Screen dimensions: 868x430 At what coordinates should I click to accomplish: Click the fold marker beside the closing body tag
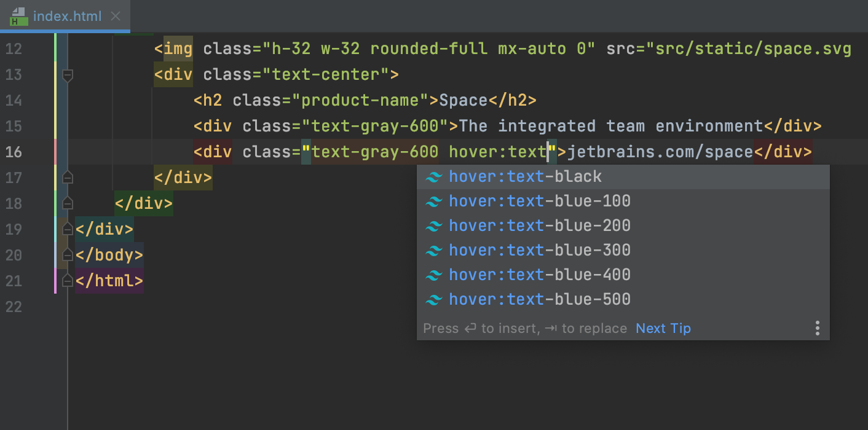point(68,254)
